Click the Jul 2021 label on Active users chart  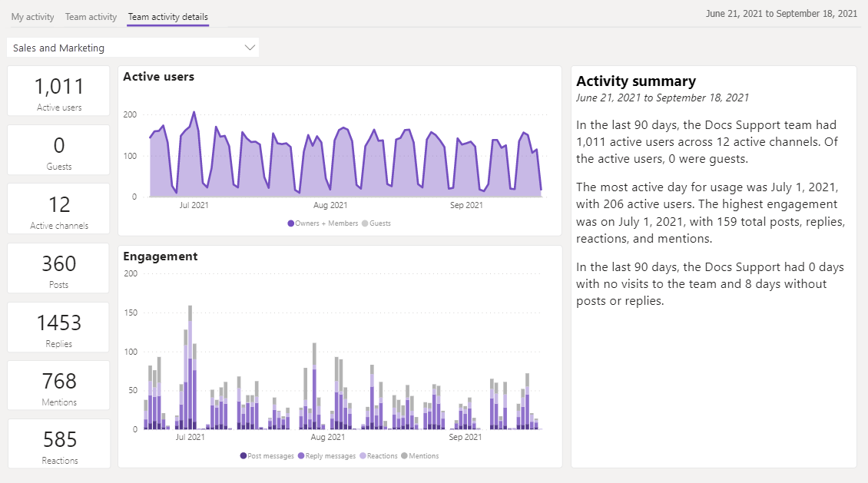click(194, 205)
